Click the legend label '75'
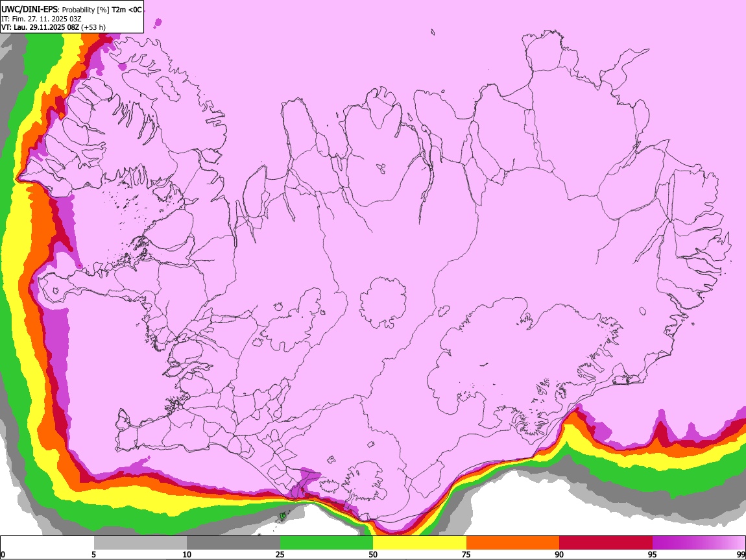Viewport: 746px width, 560px height. tap(466, 555)
